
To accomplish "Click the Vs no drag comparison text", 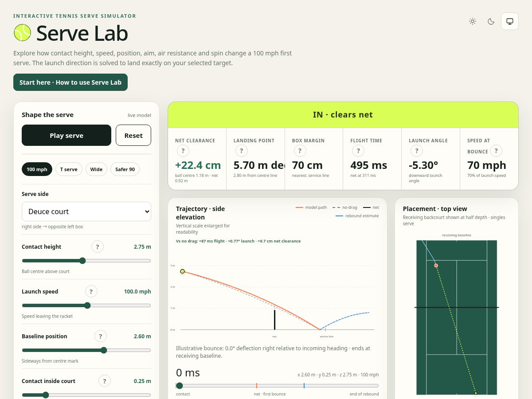I will tap(238, 241).
